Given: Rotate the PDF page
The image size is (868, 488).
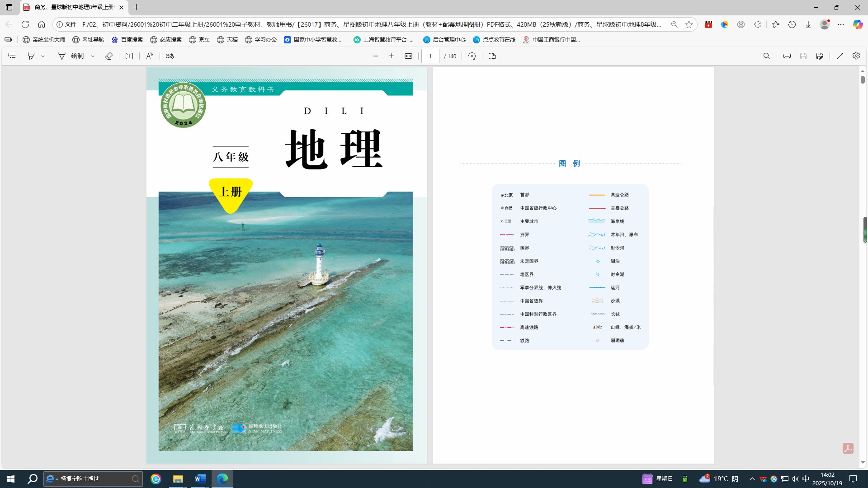Looking at the screenshot, I should (472, 56).
